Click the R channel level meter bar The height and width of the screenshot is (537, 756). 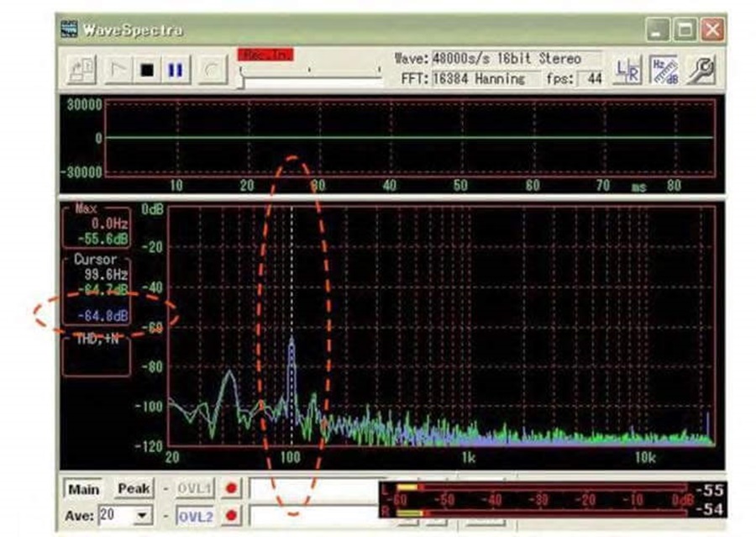pos(540,513)
